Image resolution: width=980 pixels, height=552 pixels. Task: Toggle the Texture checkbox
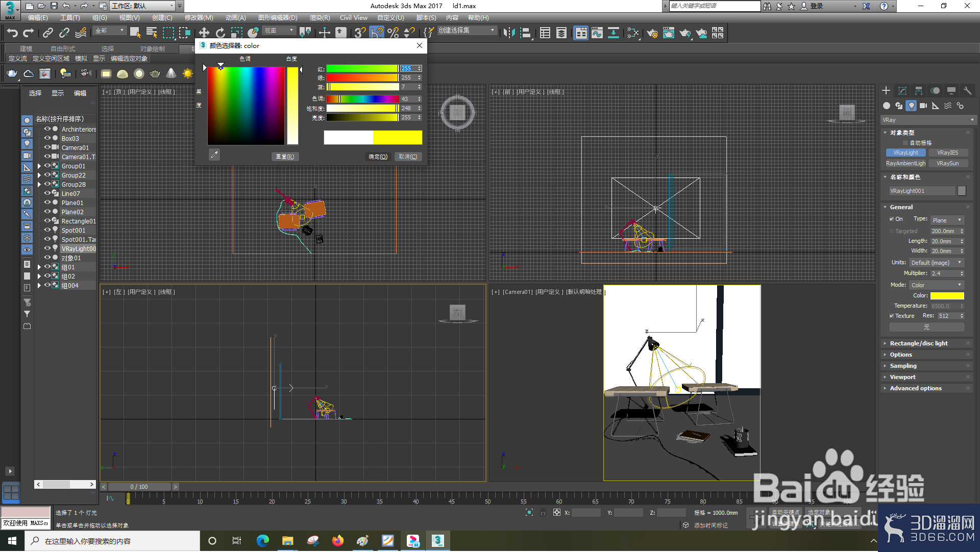[x=892, y=316]
